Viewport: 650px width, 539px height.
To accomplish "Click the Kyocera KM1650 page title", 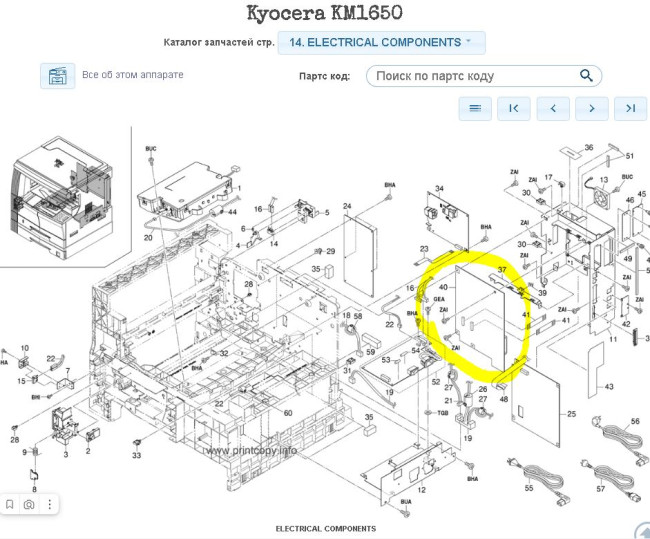I will tap(324, 13).
